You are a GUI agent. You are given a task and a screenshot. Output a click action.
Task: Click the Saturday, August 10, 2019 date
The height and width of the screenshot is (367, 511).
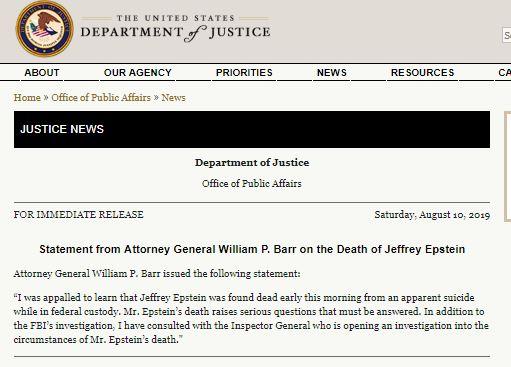(x=432, y=215)
